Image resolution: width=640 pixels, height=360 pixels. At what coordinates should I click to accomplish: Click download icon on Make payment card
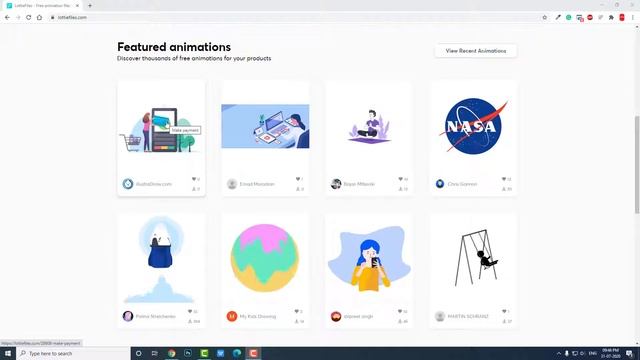click(x=194, y=189)
